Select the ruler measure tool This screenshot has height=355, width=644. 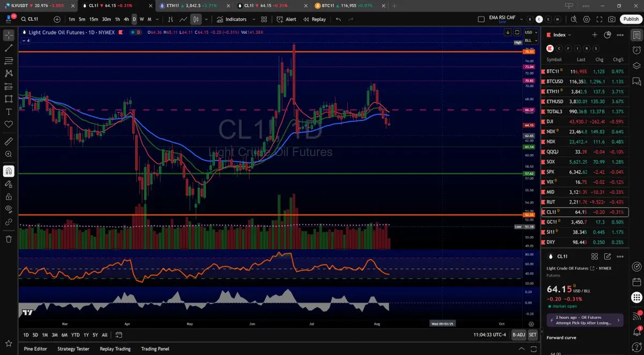click(9, 141)
